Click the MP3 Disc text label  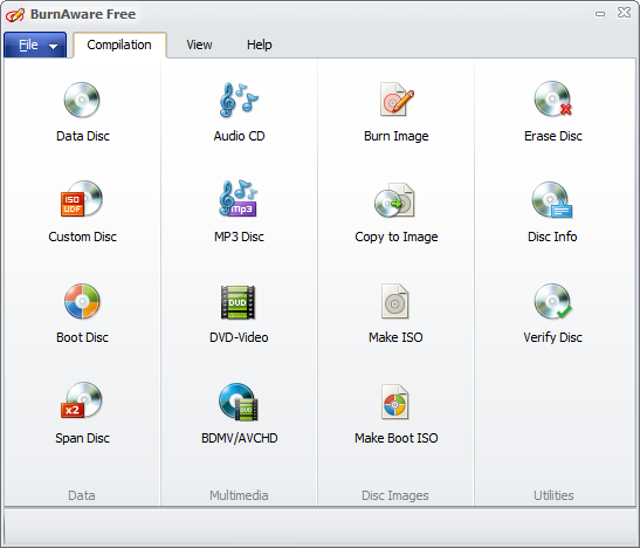tap(239, 237)
